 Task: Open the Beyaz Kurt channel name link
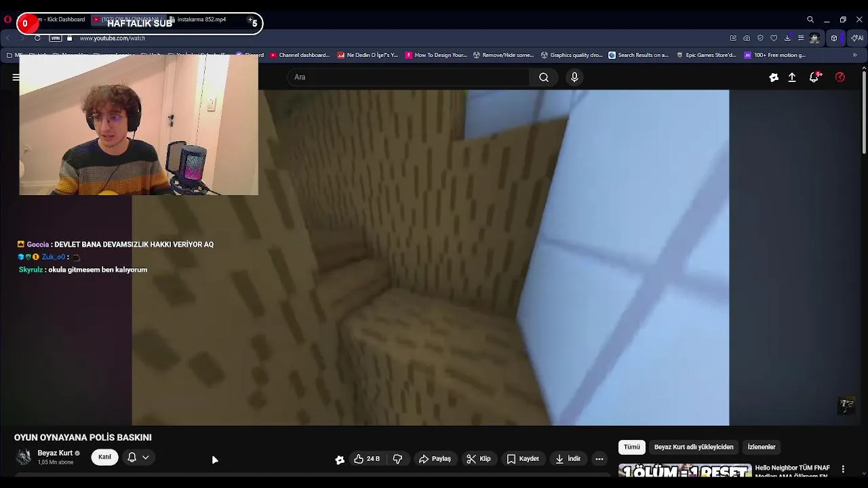pyautogui.click(x=55, y=453)
